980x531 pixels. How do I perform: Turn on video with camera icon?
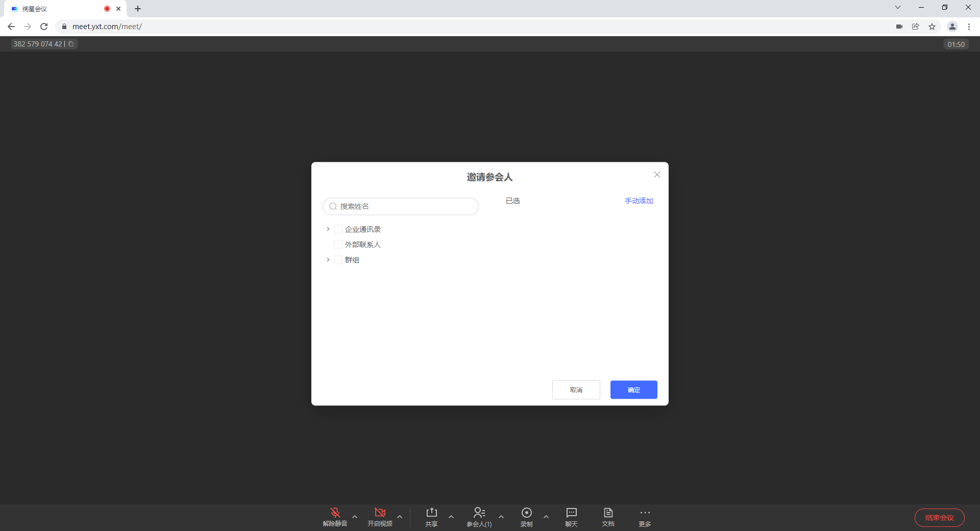click(380, 513)
